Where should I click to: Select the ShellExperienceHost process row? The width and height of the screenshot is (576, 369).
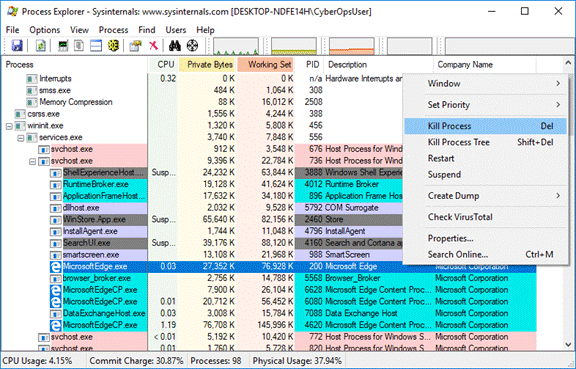point(202,173)
